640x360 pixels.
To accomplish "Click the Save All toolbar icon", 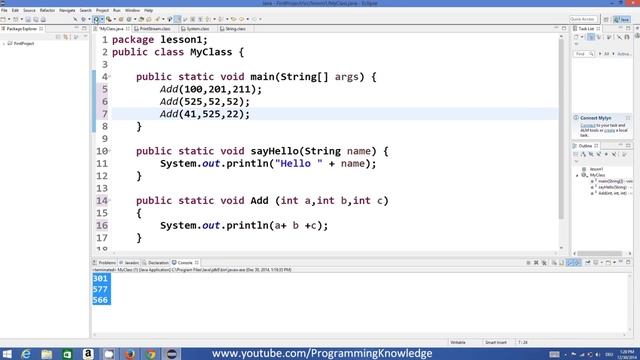I will coord(36,19).
